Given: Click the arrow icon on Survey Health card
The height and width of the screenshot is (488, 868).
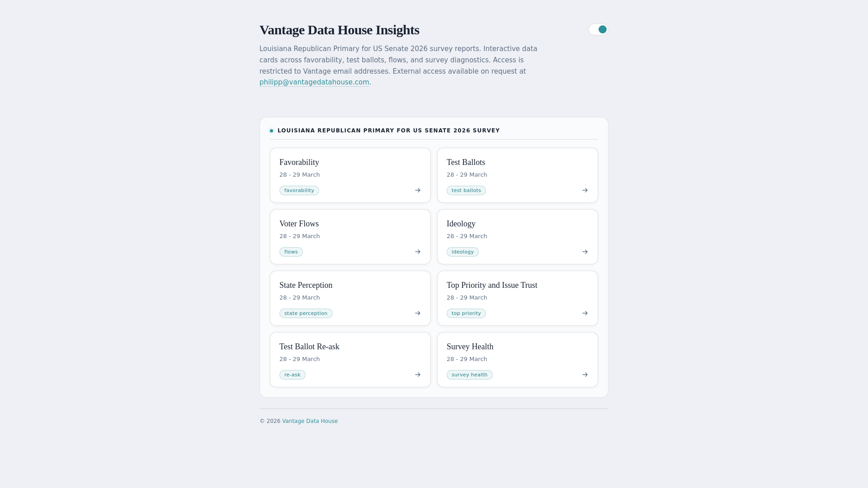Looking at the screenshot, I should [585, 375].
